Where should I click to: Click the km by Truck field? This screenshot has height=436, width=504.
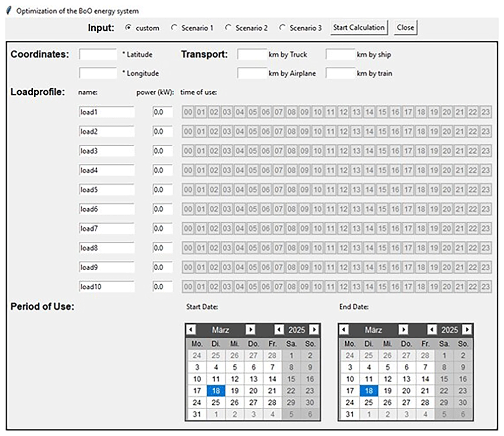(x=253, y=54)
